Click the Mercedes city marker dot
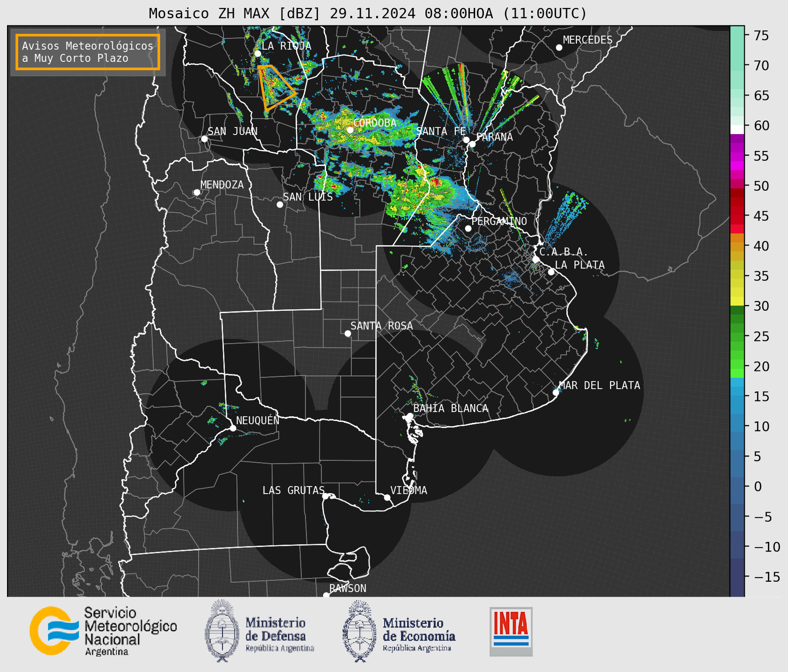 click(559, 48)
